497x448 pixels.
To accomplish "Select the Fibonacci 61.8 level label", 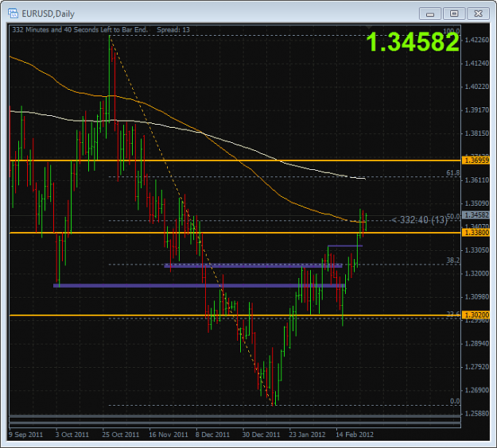I will 453,173.
